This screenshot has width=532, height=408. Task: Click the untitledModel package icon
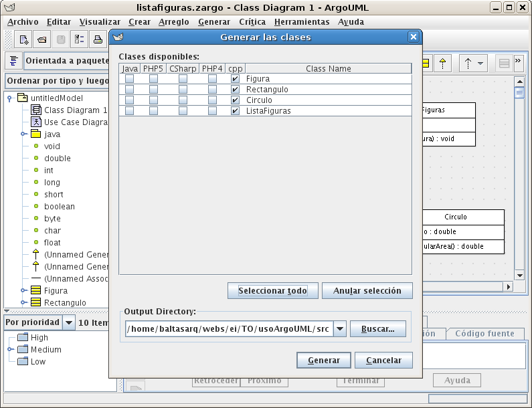[22, 98]
